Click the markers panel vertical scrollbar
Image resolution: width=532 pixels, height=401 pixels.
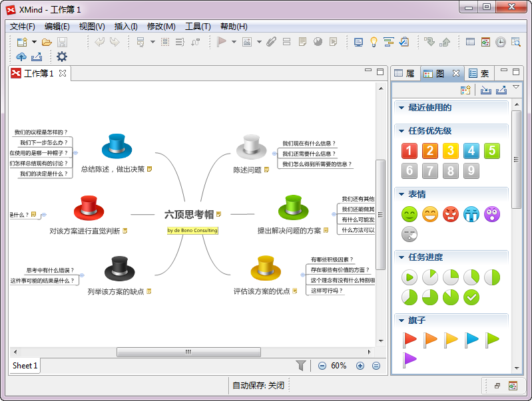tap(517, 160)
